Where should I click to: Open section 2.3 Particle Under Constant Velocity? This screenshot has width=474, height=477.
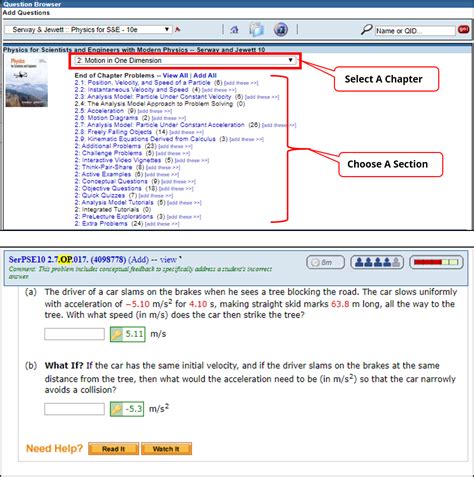coord(153,97)
